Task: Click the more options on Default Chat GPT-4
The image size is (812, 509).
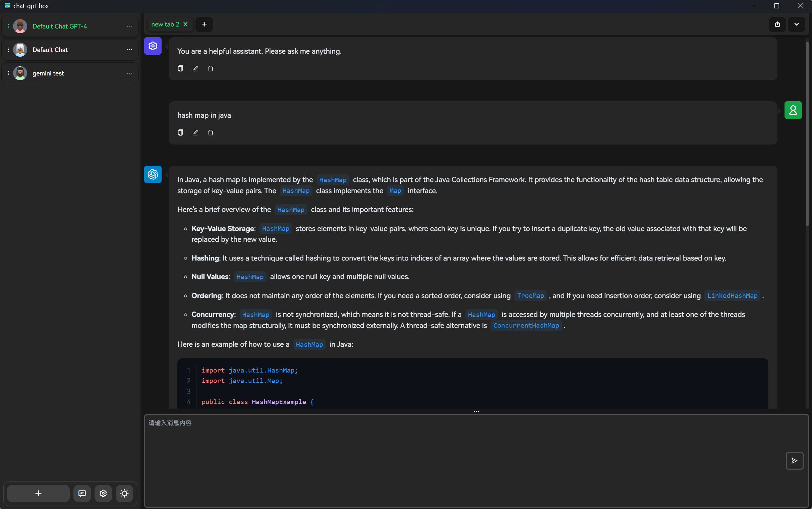Action: click(x=129, y=26)
